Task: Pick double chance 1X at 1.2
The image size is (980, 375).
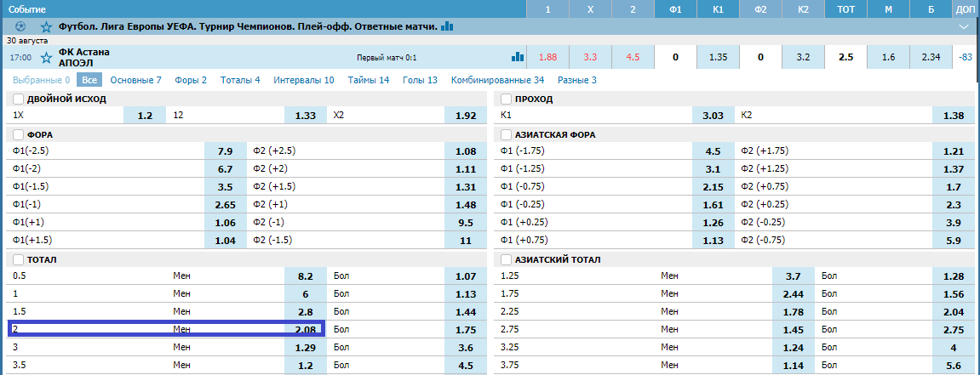Action: [x=145, y=116]
